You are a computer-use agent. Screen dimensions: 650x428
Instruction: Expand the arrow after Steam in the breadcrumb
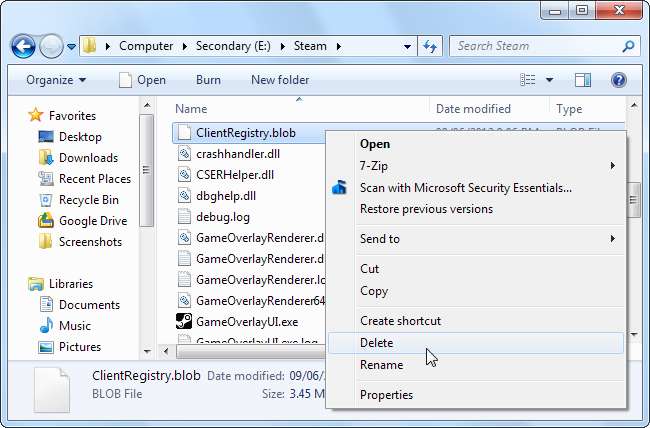click(x=339, y=46)
